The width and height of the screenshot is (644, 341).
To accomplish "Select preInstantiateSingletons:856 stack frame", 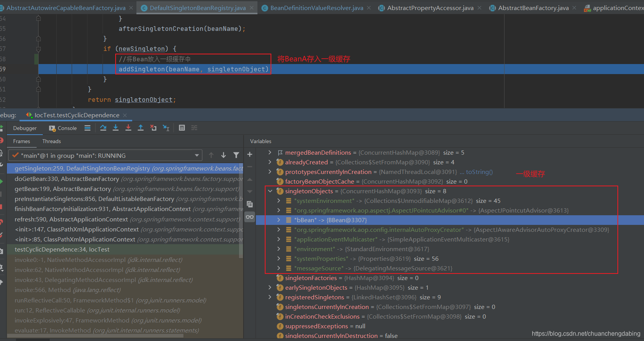I will pos(125,199).
